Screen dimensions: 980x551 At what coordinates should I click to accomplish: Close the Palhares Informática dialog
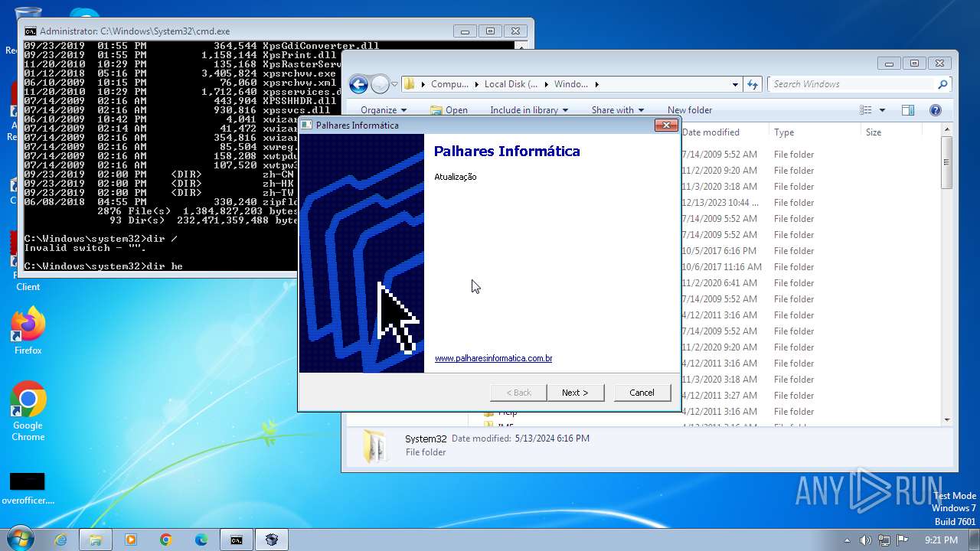pos(665,125)
